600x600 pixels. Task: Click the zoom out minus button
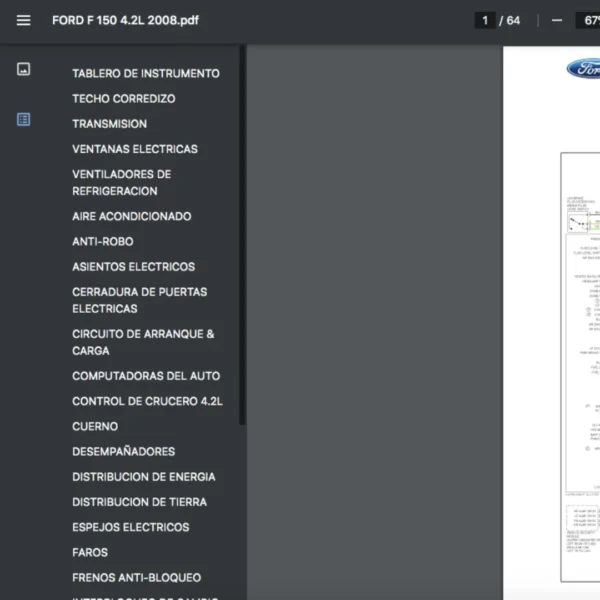pos(557,20)
